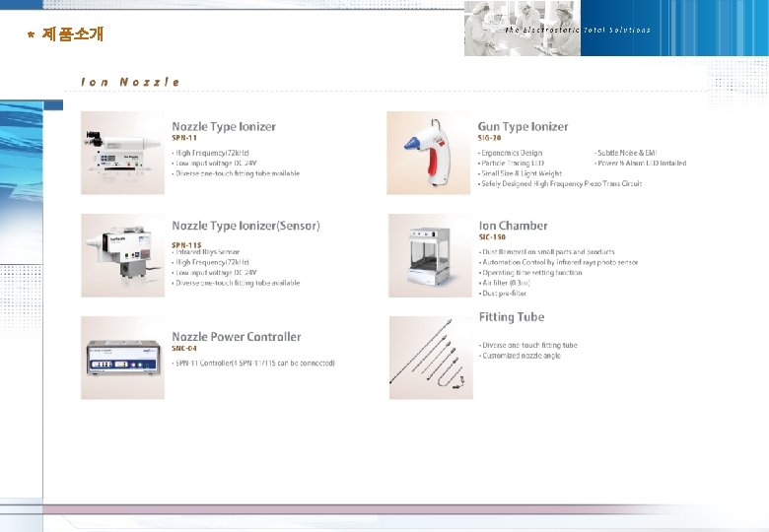Click 'Diverse one-touch fitting tube' under Fitting Tube
The height and width of the screenshot is (532, 769).
tap(528, 345)
